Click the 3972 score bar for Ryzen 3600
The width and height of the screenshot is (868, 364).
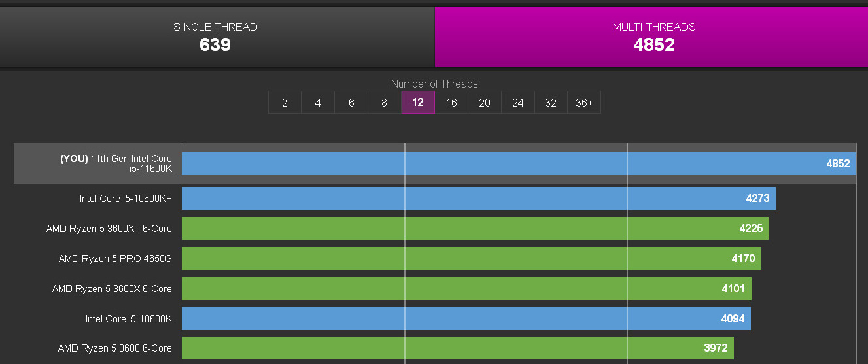point(458,348)
